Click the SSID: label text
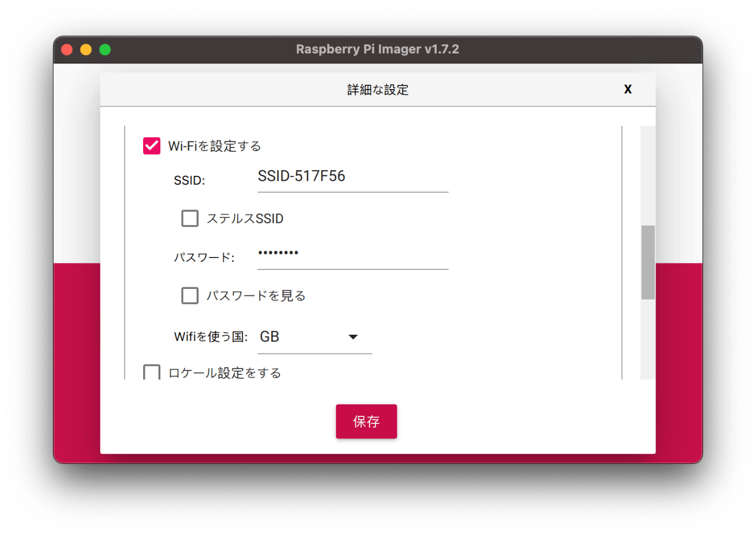Image resolution: width=756 pixels, height=534 pixels. point(190,180)
